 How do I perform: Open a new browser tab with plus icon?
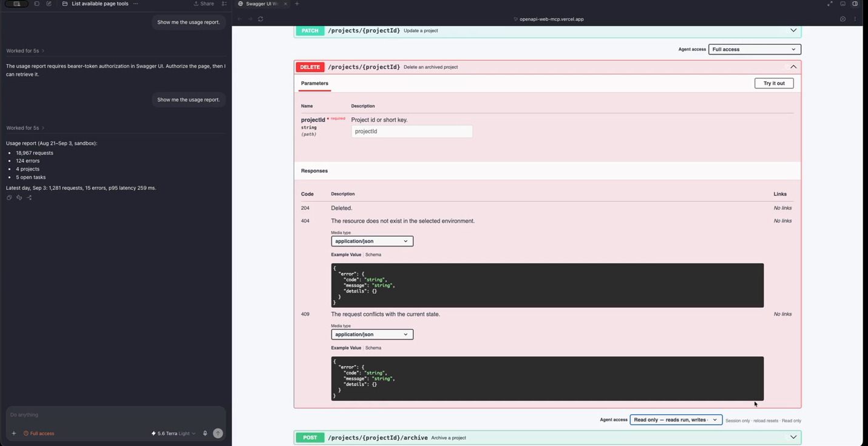pyautogui.click(x=297, y=4)
